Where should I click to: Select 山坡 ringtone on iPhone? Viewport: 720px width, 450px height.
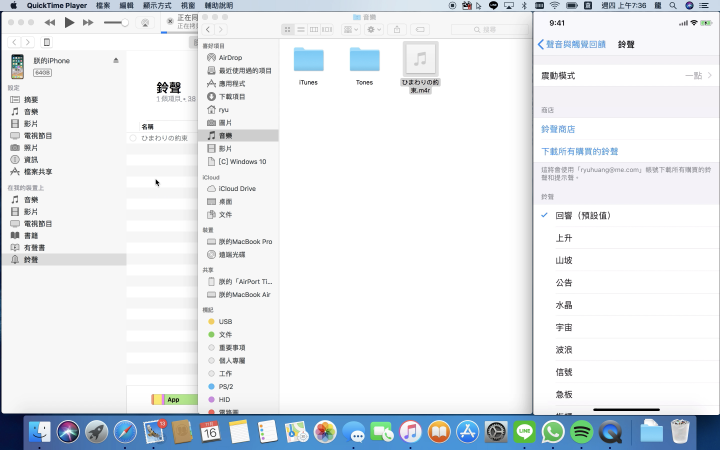tap(626, 260)
